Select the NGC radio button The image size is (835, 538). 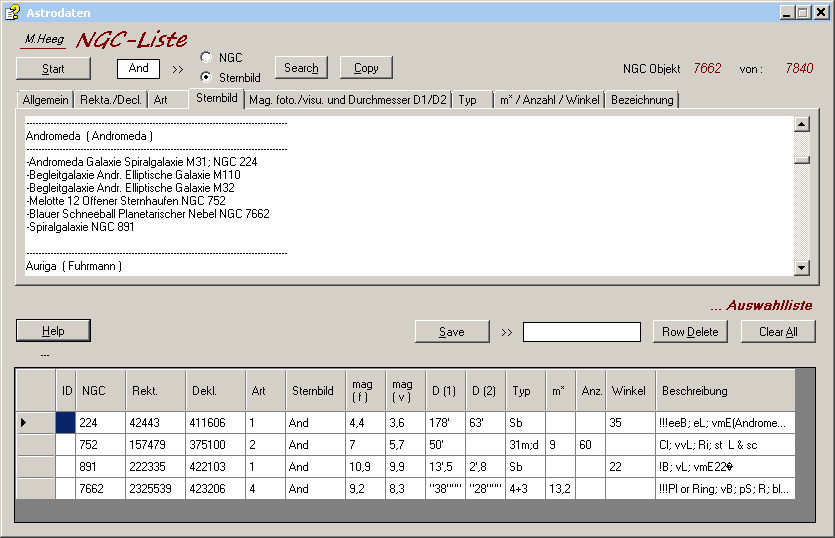tap(206, 57)
